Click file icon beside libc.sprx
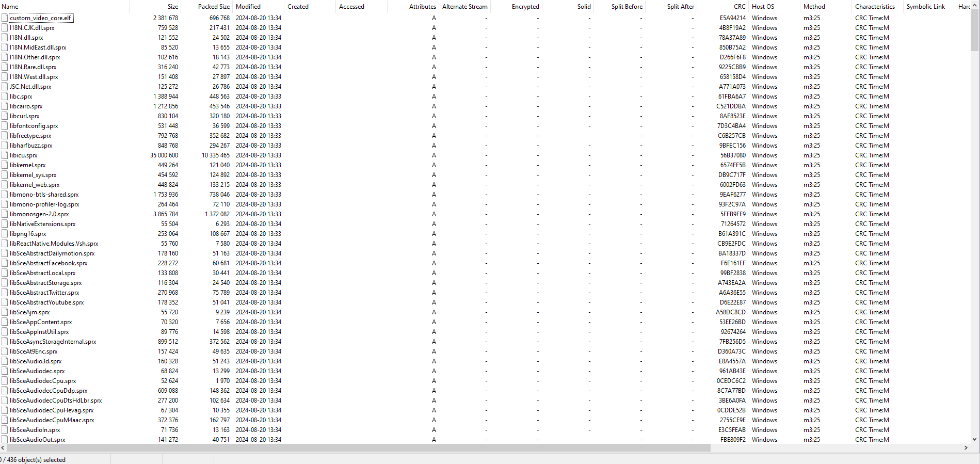This screenshot has height=464, width=980. 5,97
